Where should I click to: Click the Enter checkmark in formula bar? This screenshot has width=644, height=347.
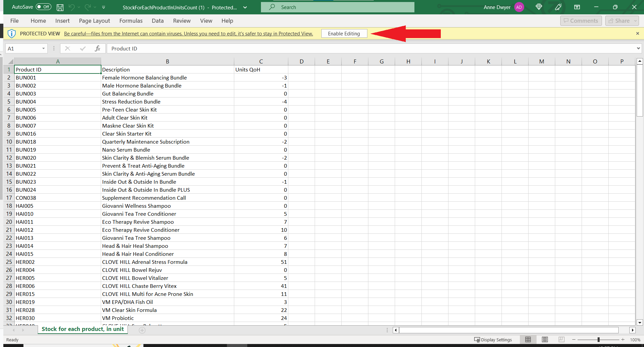(83, 48)
